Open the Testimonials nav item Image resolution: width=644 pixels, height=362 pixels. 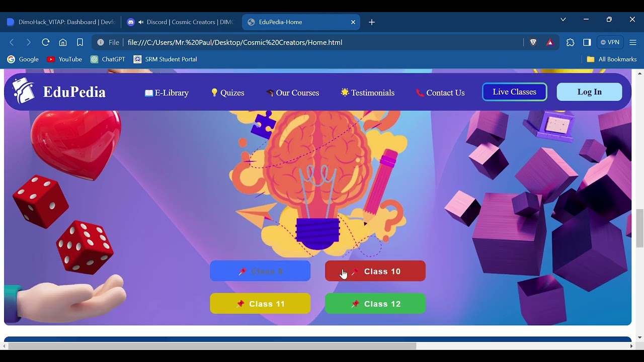[x=368, y=93]
